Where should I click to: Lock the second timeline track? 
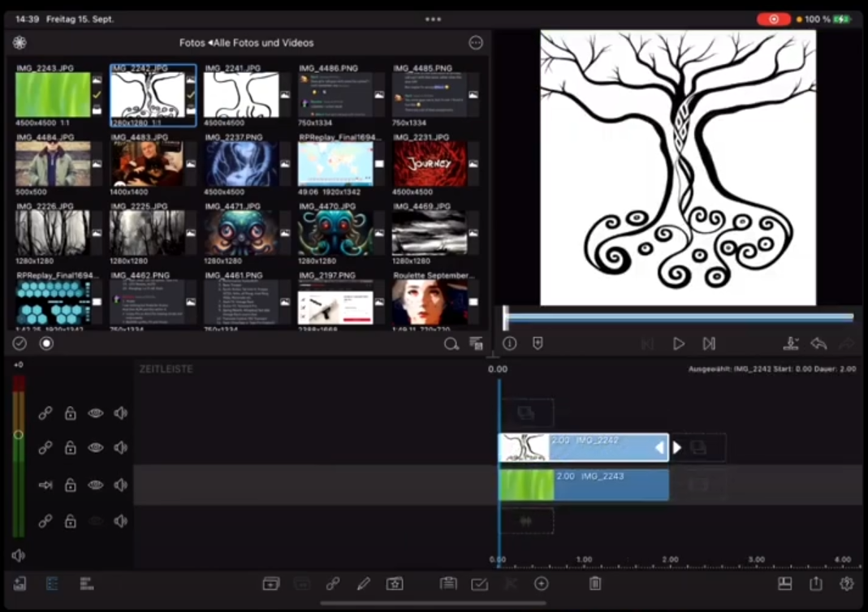coord(71,447)
